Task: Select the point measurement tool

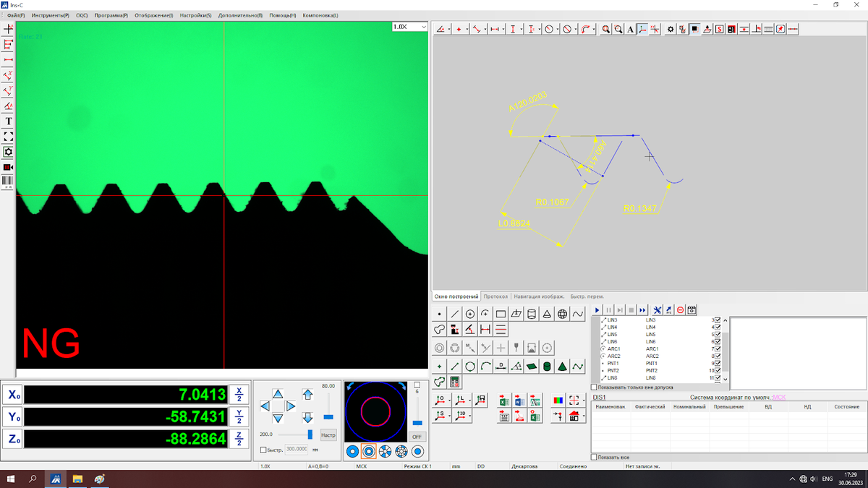Action: [439, 314]
